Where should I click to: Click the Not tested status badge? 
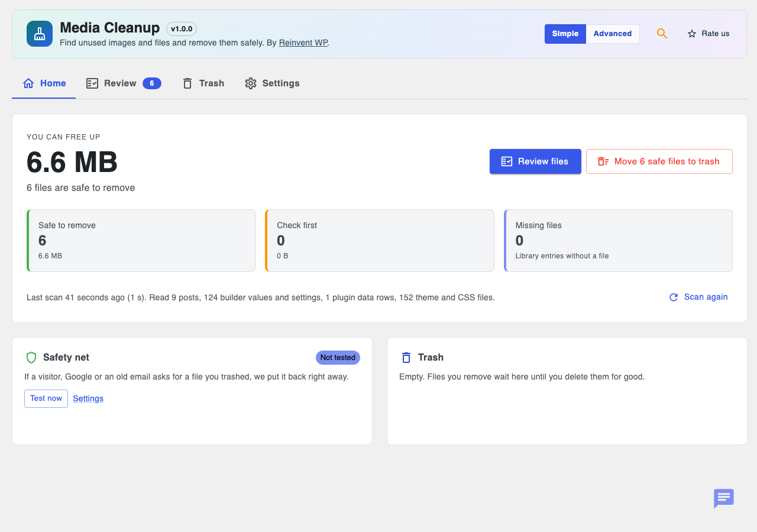(338, 358)
